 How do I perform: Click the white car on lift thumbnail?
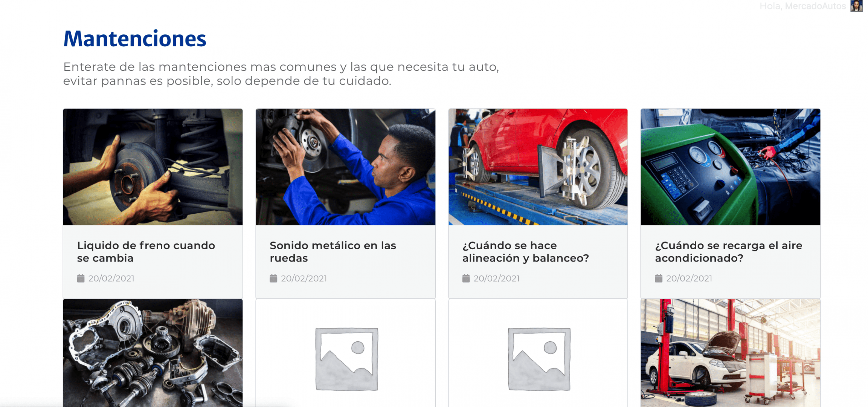pyautogui.click(x=730, y=353)
